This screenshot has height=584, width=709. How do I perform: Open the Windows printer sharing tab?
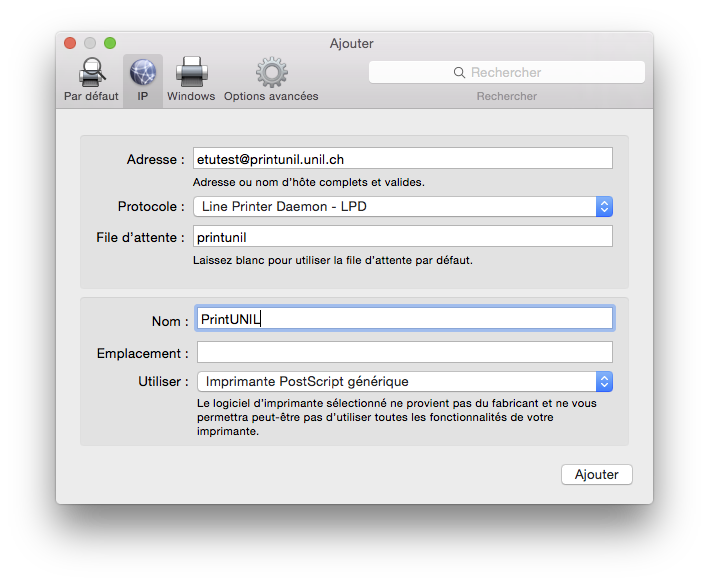(x=191, y=73)
